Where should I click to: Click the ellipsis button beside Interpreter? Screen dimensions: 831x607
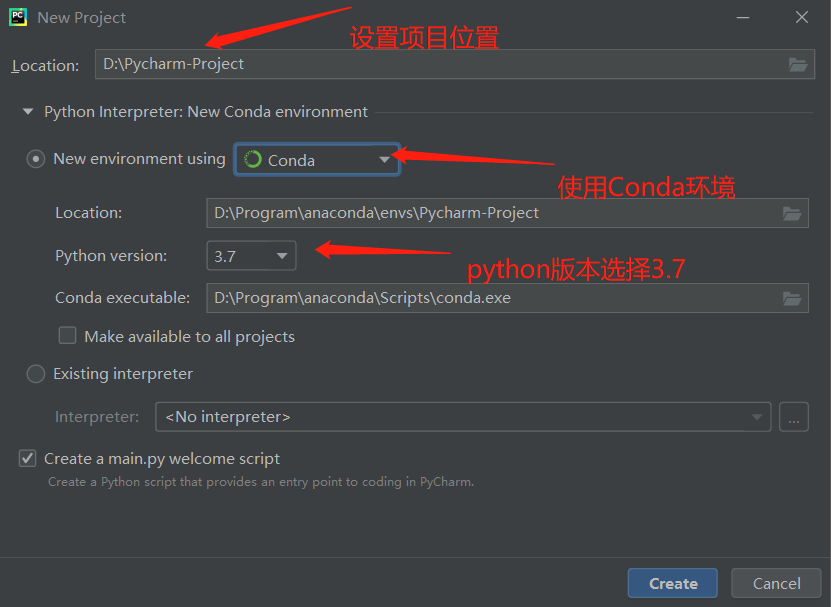click(793, 417)
